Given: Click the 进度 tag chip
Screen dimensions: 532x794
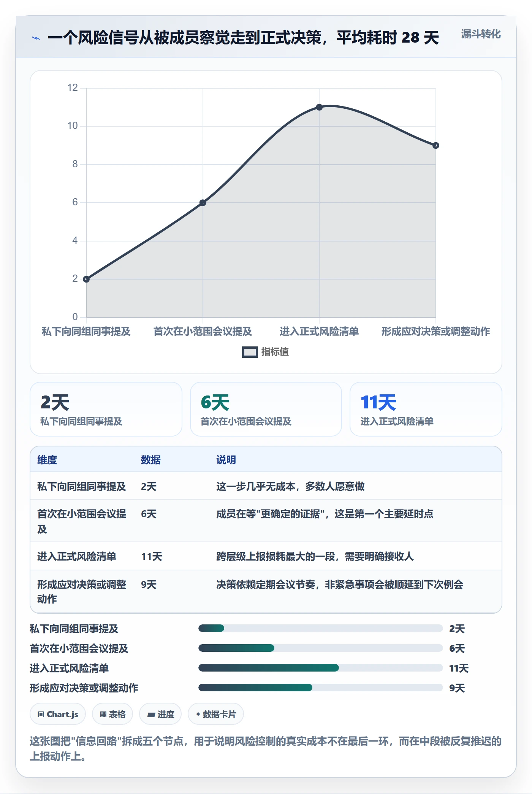Looking at the screenshot, I should pos(160,714).
